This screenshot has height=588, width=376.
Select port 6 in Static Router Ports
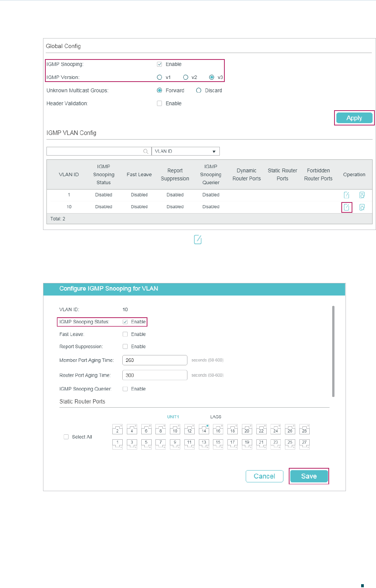tap(146, 429)
